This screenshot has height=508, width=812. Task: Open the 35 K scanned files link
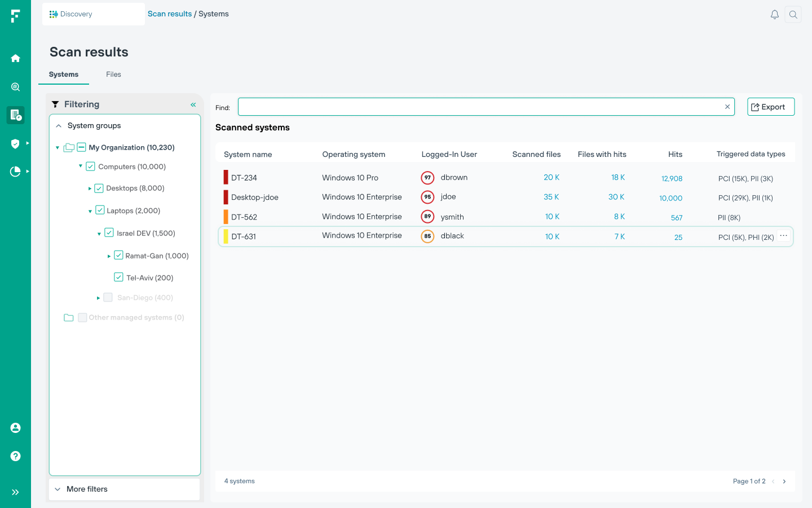[x=551, y=197]
